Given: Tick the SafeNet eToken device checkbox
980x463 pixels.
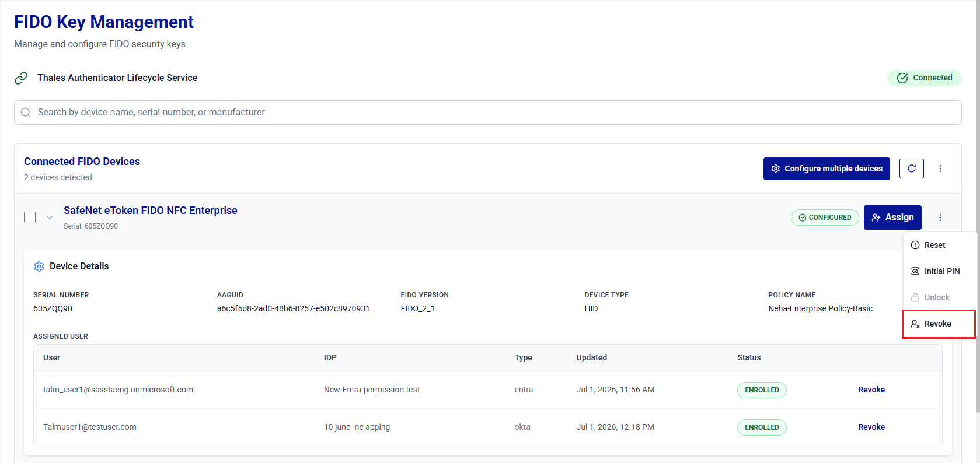Looking at the screenshot, I should (30, 218).
